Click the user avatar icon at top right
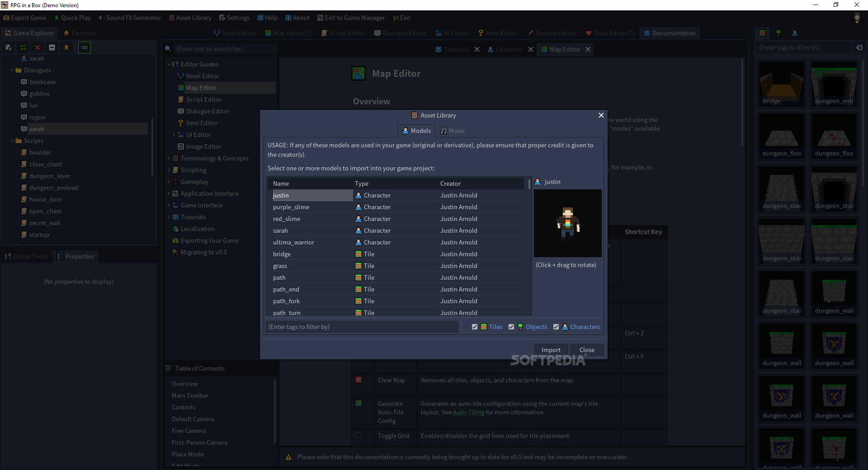The height and width of the screenshot is (470, 868). pyautogui.click(x=857, y=18)
